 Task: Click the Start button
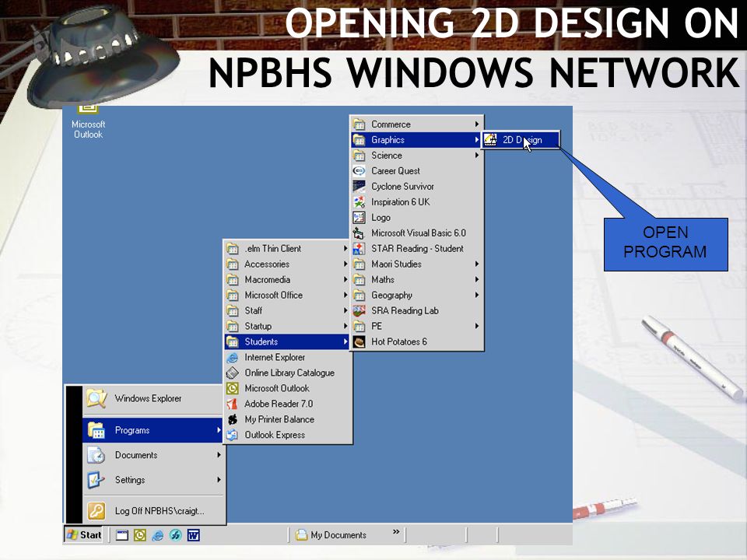(x=84, y=535)
